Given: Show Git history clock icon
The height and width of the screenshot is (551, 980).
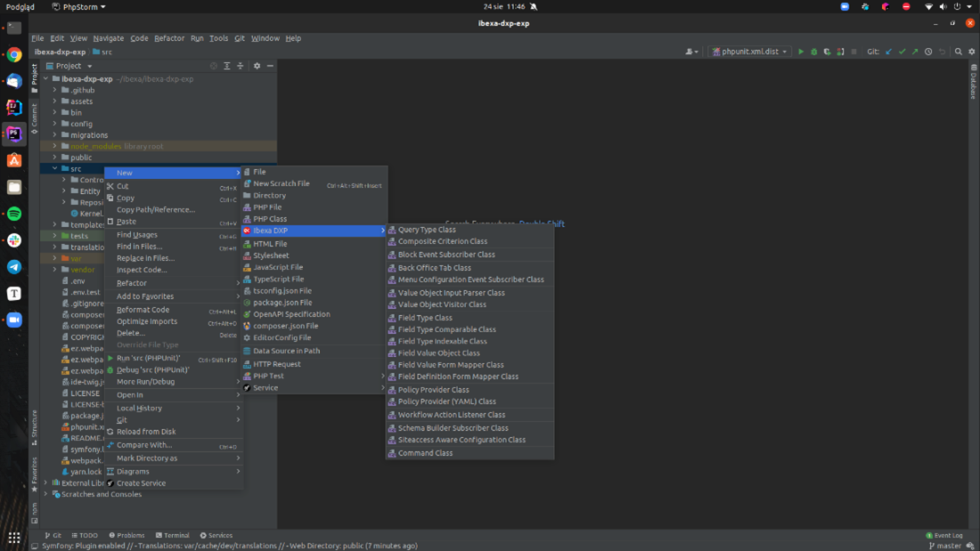Looking at the screenshot, I should (928, 52).
